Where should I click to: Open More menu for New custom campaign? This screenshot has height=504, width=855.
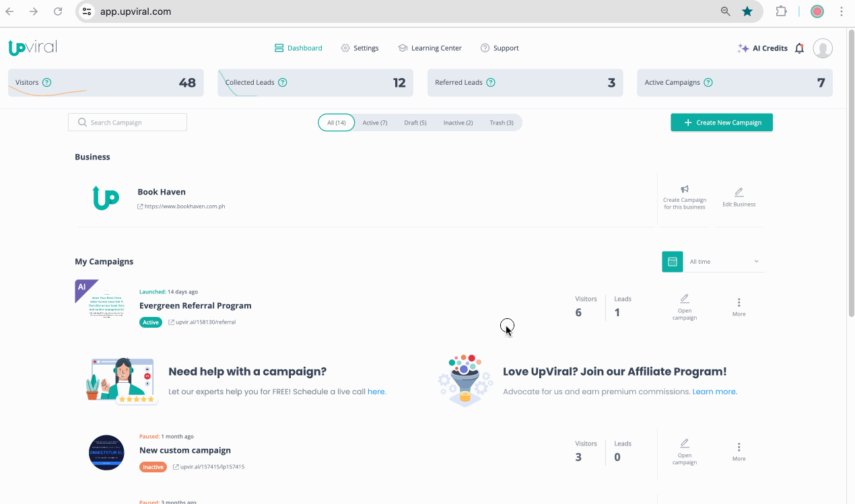[x=739, y=452]
